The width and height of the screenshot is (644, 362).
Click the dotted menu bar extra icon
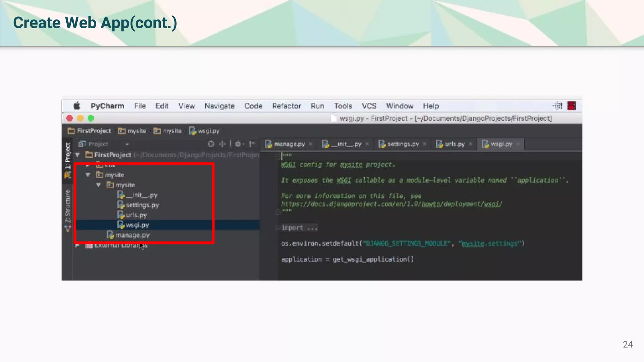point(557,106)
